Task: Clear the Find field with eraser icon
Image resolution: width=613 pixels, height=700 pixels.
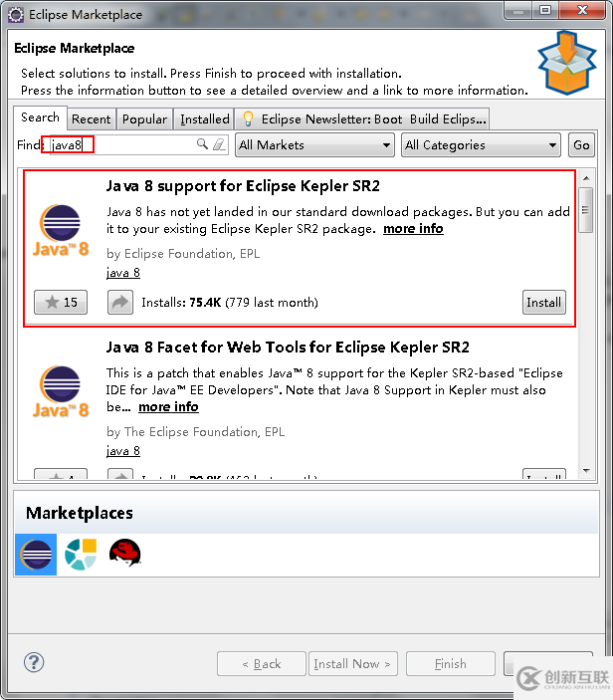Action: tap(219, 144)
